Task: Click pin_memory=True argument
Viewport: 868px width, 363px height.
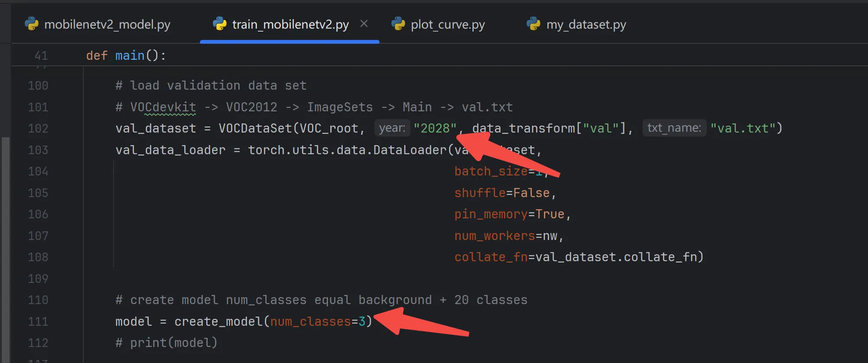Action: [509, 214]
